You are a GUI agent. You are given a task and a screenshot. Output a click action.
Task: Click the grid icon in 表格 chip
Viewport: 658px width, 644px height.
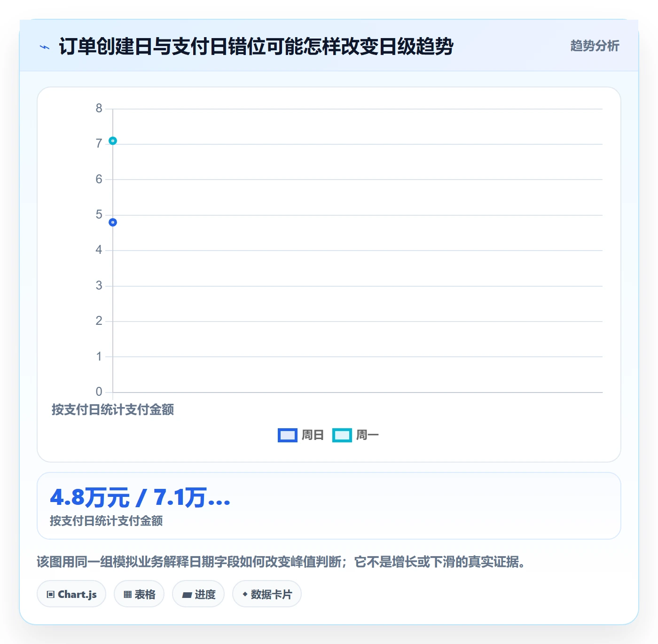tap(127, 595)
